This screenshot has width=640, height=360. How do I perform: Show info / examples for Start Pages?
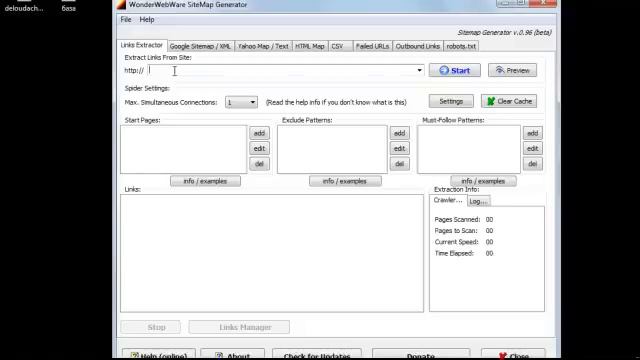tap(205, 181)
